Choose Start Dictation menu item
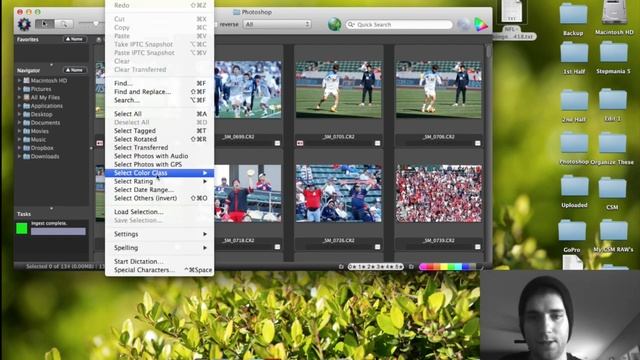This screenshot has height=360, width=640. (x=160, y=261)
